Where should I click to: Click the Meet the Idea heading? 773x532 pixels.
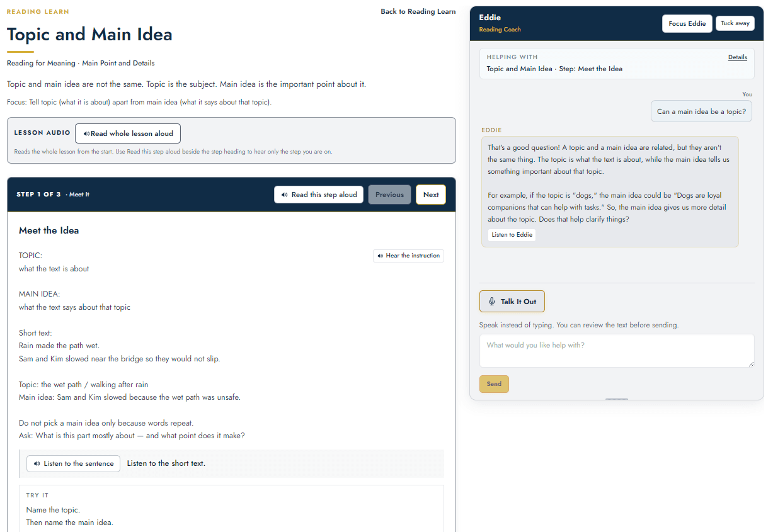pos(49,230)
